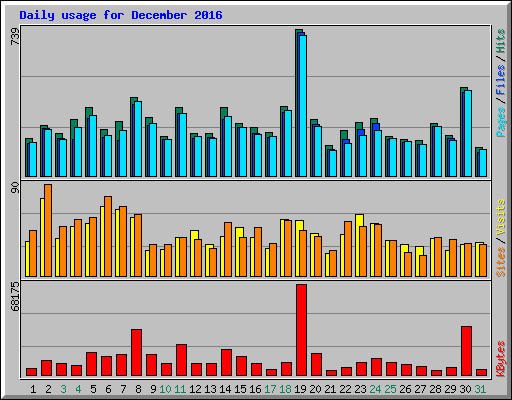Click day label 30

465,389
